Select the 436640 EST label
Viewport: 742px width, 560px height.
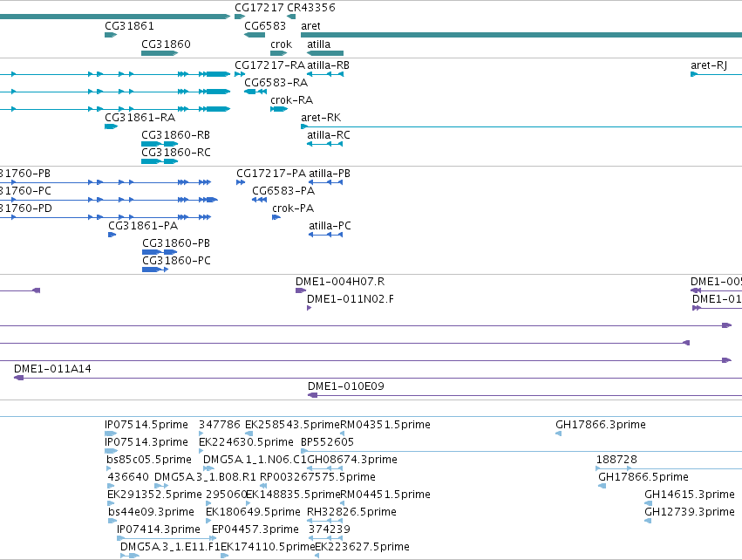pyautogui.click(x=128, y=477)
